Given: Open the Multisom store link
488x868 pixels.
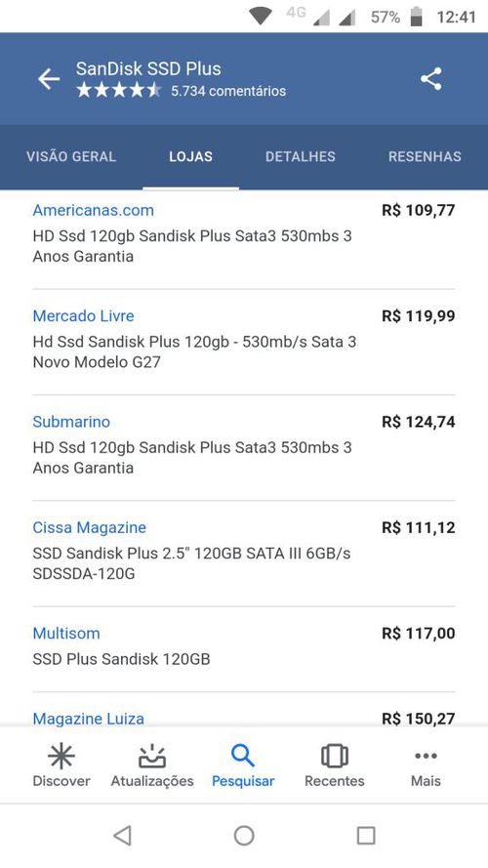Looking at the screenshot, I should [66, 634].
